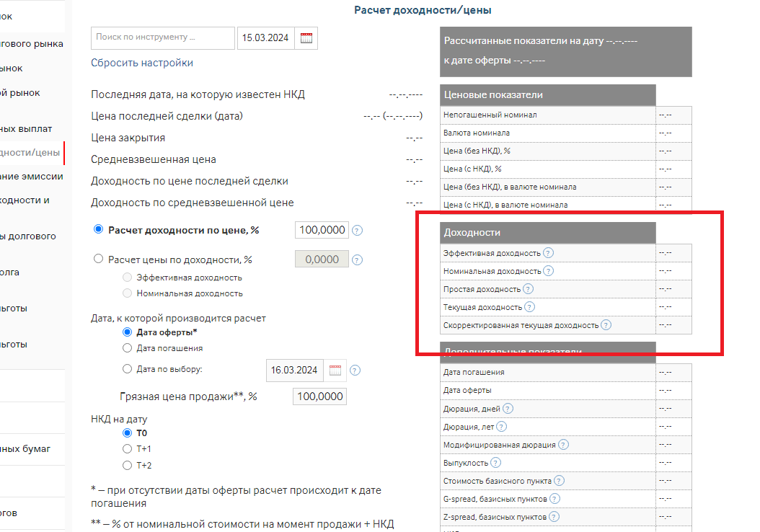Open sidebar item ending in й рынок

coord(20,93)
